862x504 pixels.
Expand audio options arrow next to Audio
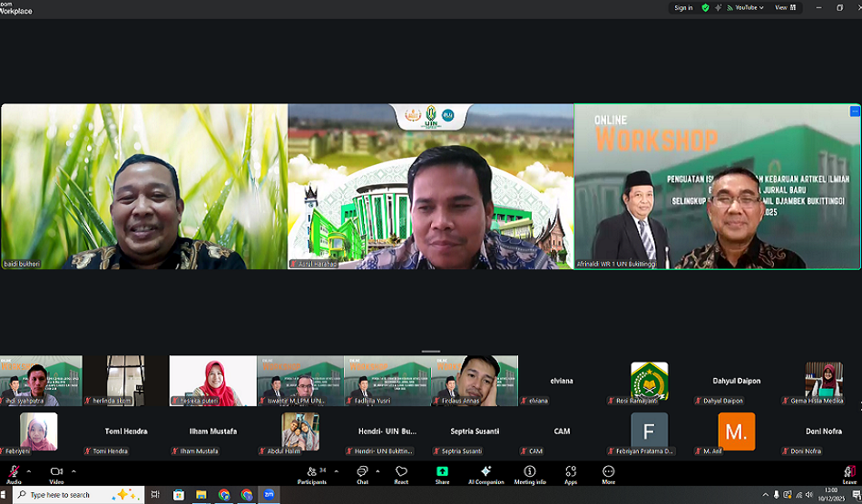pos(29,471)
